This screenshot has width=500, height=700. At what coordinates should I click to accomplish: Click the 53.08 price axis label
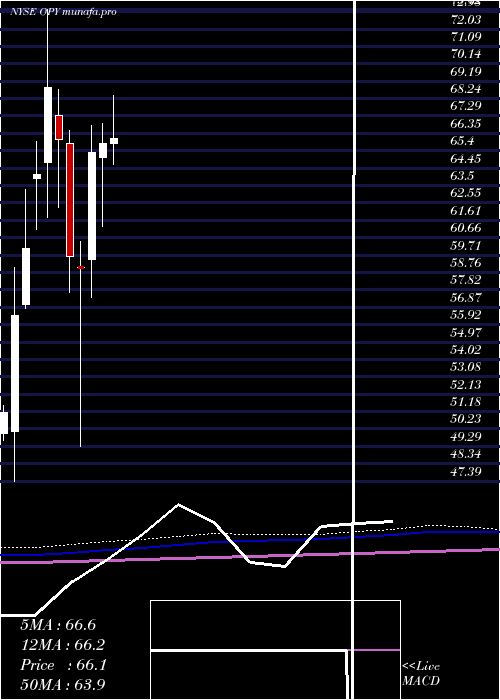pos(466,367)
